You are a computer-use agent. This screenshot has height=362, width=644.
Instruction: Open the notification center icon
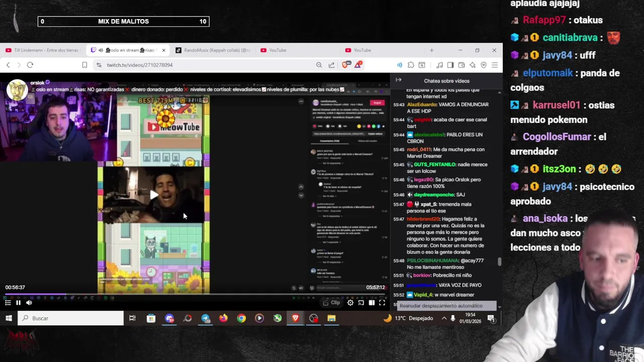(x=491, y=318)
